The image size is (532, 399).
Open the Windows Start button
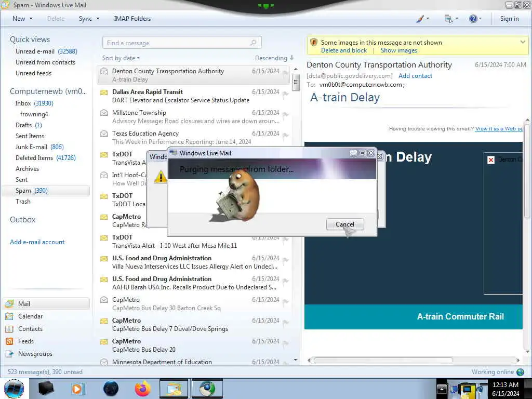click(x=14, y=389)
